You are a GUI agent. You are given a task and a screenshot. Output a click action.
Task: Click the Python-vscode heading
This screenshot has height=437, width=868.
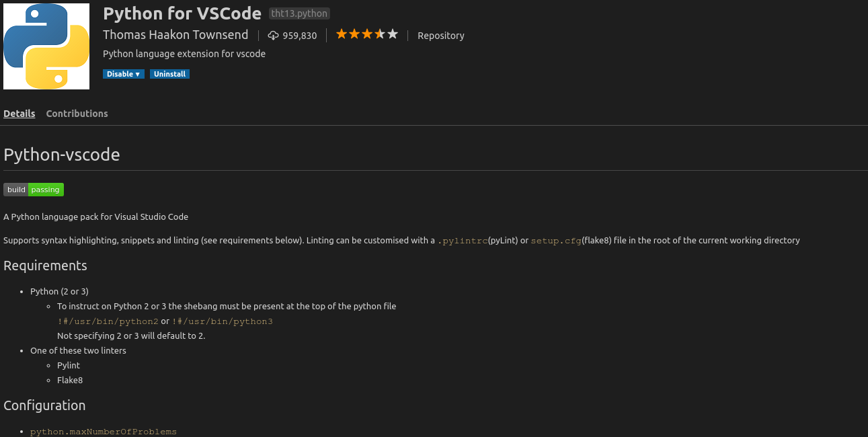point(61,154)
